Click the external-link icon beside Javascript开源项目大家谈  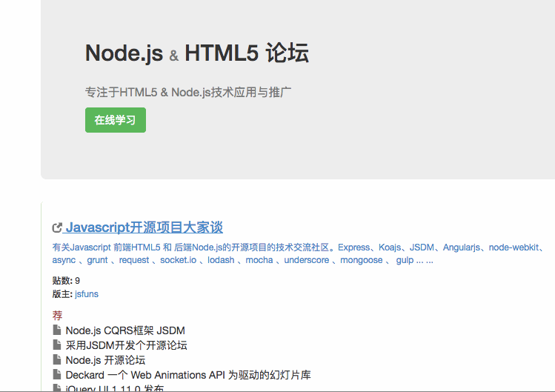57,227
